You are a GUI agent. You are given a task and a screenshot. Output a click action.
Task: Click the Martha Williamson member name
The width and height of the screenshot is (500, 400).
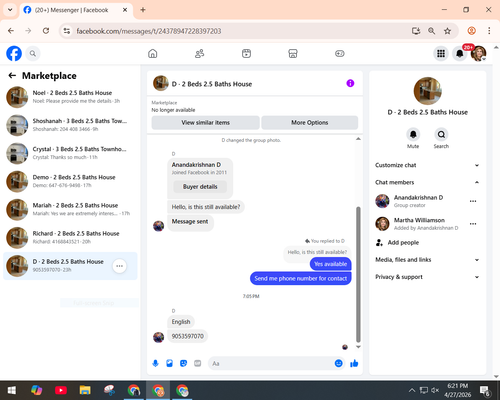point(419,220)
